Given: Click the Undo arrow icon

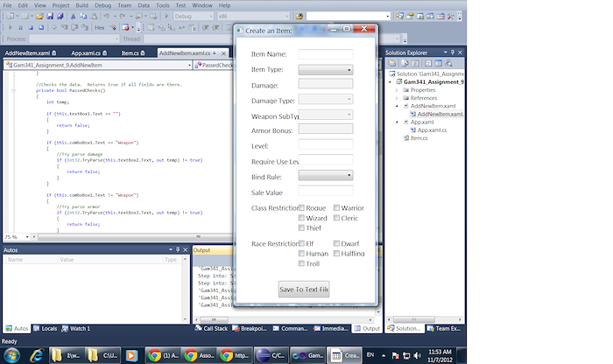Looking at the screenshot, I should coord(106,17).
